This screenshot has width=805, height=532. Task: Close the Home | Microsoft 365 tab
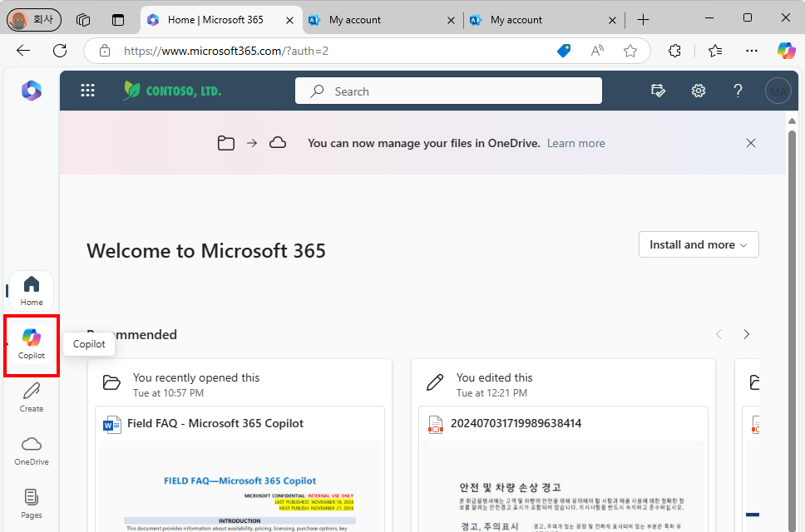click(x=289, y=20)
